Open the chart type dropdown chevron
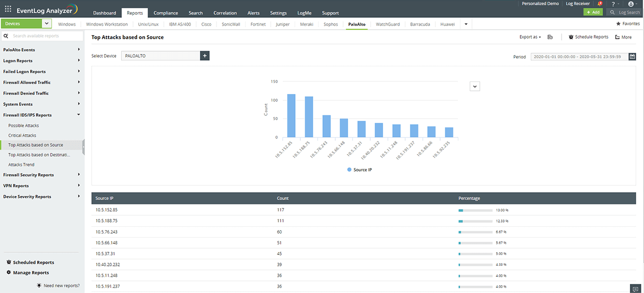The height and width of the screenshot is (293, 644). tap(475, 87)
